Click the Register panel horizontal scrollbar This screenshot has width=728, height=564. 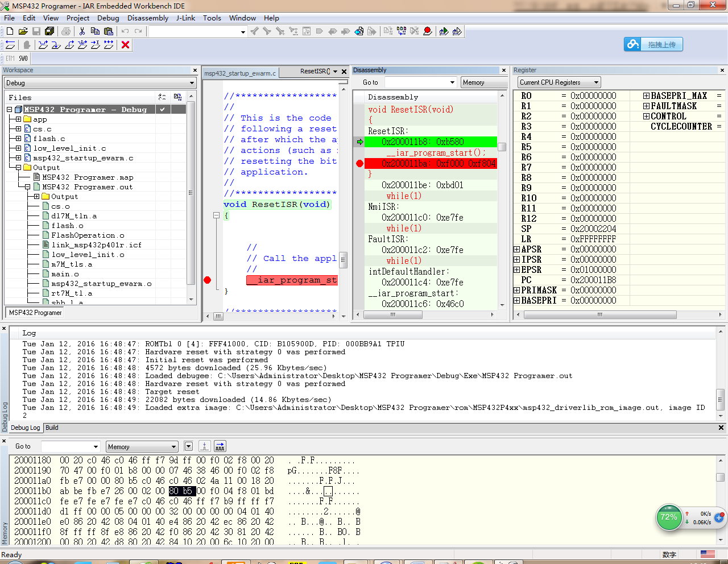tap(599, 314)
